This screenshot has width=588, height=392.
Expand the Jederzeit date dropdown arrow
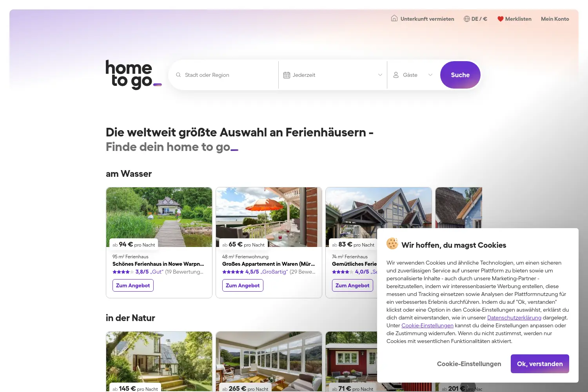point(380,75)
